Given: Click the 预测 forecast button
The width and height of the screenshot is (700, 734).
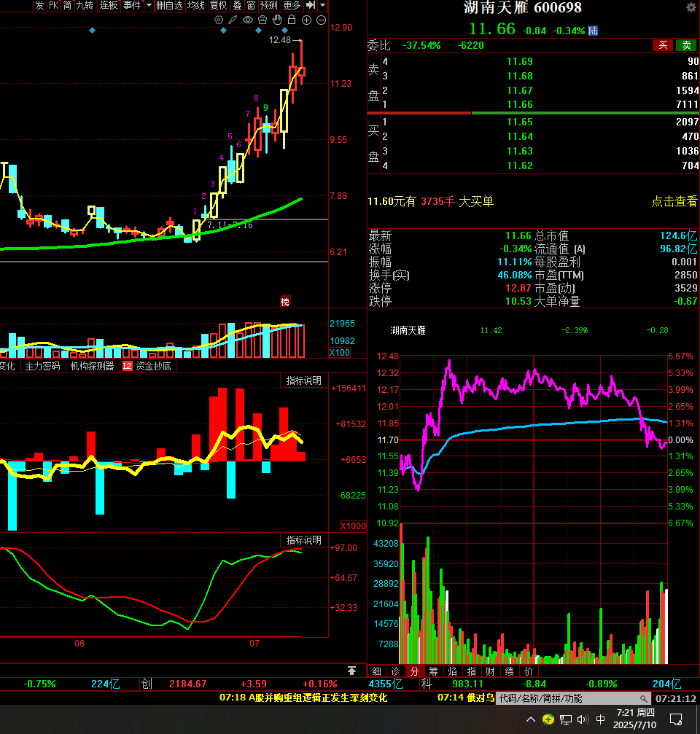Looking at the screenshot, I should pos(269,5).
